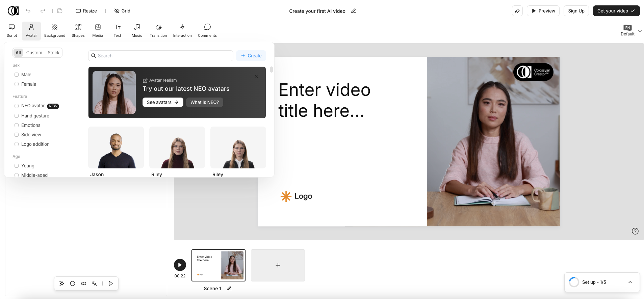This screenshot has height=299, width=644.
Task: Open the Transition tool
Action: point(158,31)
